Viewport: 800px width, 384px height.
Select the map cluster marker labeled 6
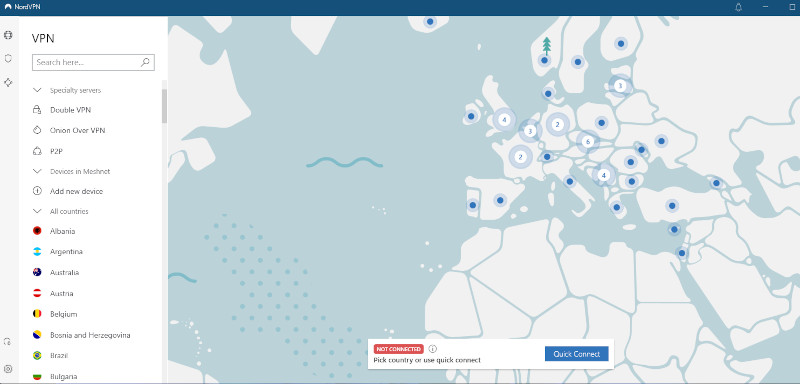point(588,142)
